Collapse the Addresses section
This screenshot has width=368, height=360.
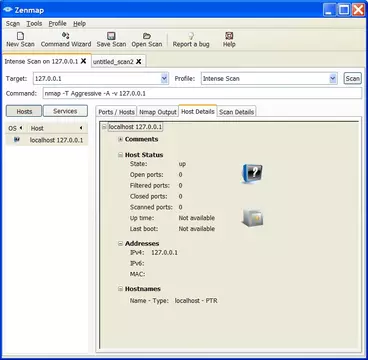[121, 244]
